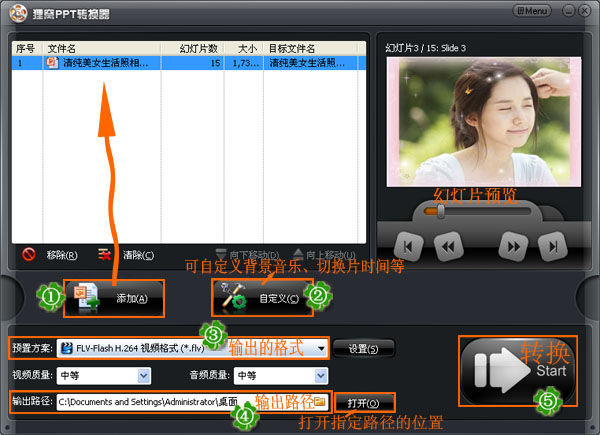Viewport: 600px width, 435px height.
Task: Click the Add (添加) file button
Action: pos(114,298)
